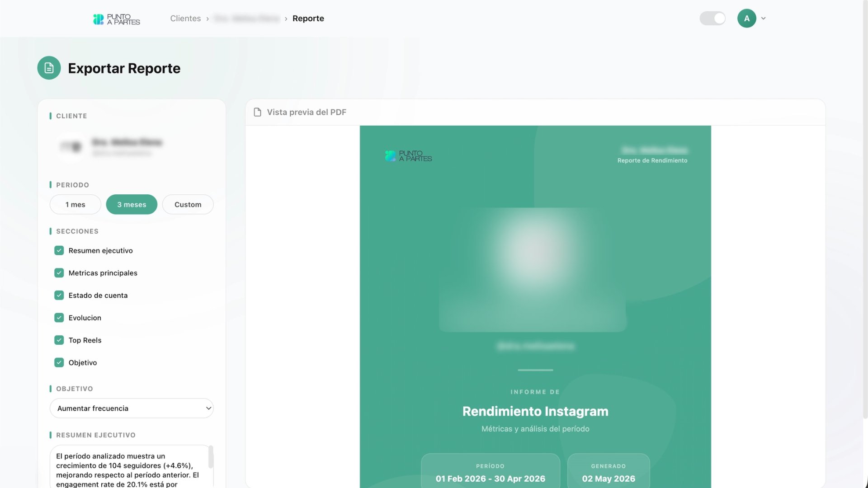This screenshot has height=488, width=868.
Task: Click the blurred client avatar in Cliente section
Action: point(71,146)
